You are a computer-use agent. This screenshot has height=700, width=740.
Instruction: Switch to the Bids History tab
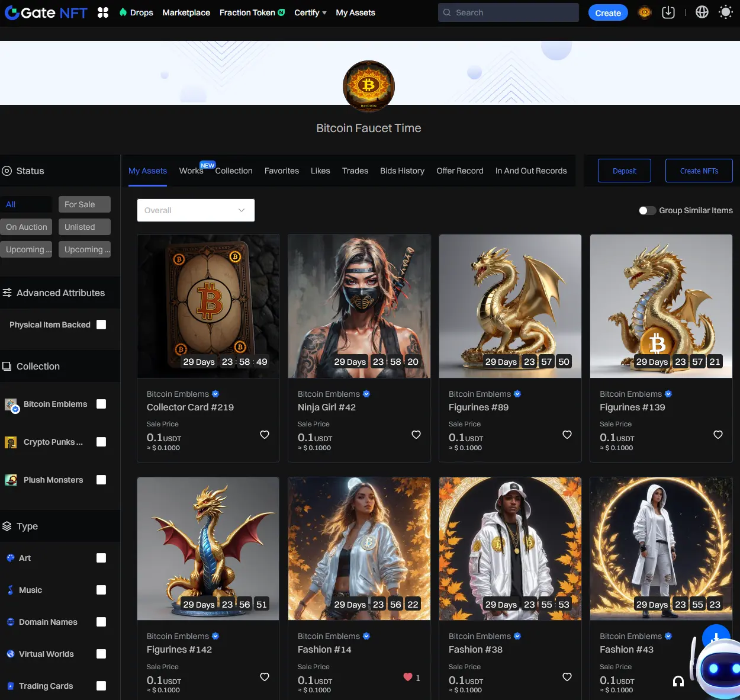[x=403, y=171]
